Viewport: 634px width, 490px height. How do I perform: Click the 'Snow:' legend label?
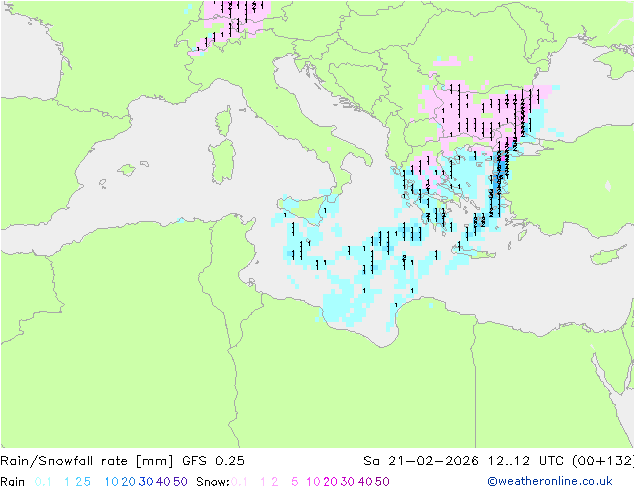[213, 482]
